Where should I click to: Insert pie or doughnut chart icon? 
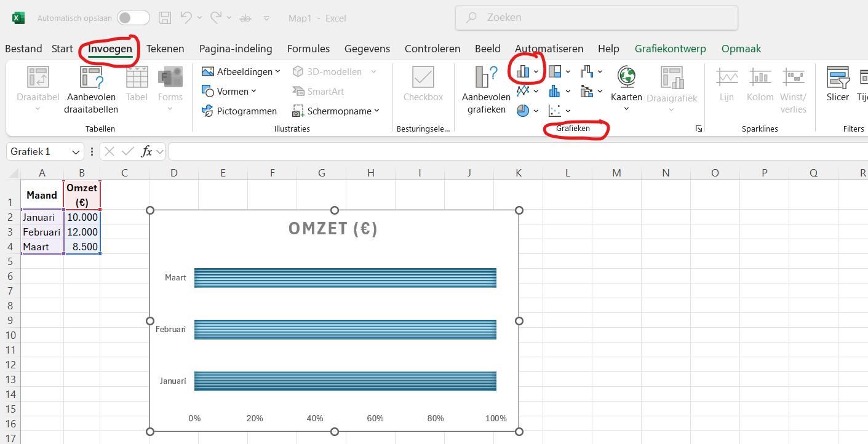[x=523, y=111]
